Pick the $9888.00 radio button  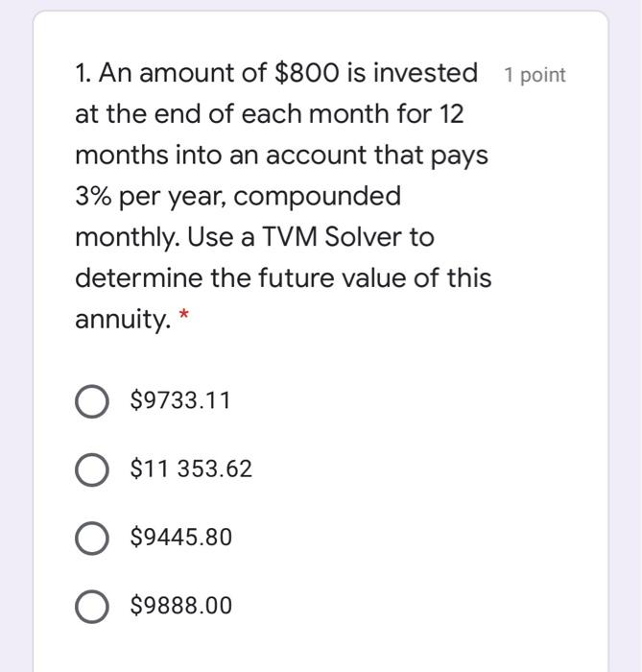click(x=91, y=607)
